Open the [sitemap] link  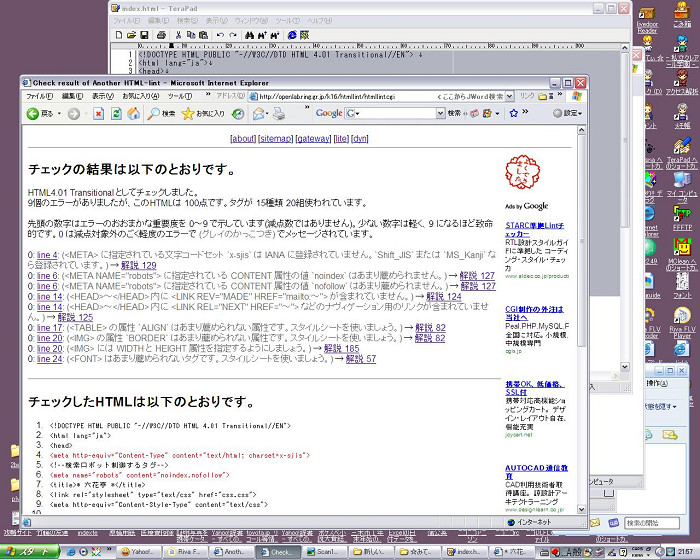tap(275, 139)
